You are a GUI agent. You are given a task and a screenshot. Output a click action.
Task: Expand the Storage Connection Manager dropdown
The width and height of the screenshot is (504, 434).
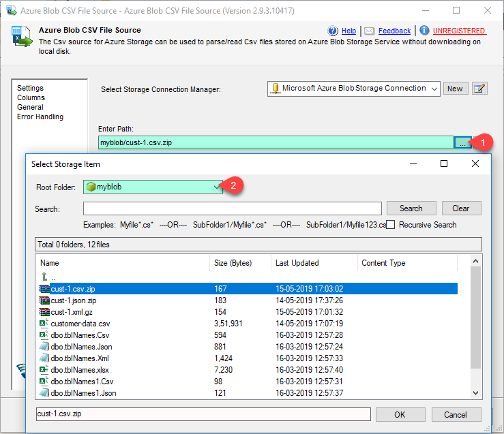[434, 89]
